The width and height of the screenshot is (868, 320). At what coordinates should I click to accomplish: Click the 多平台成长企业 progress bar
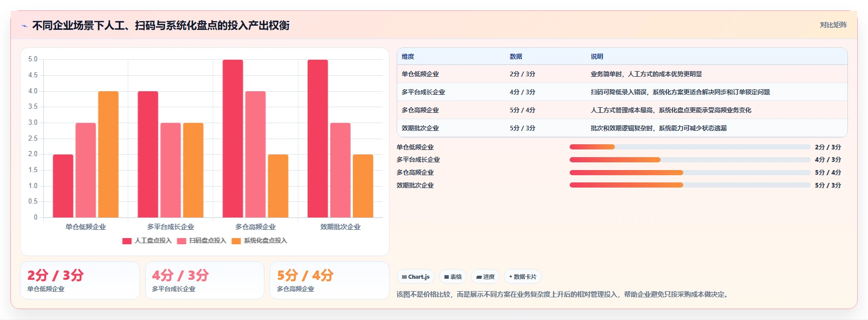[x=690, y=160]
